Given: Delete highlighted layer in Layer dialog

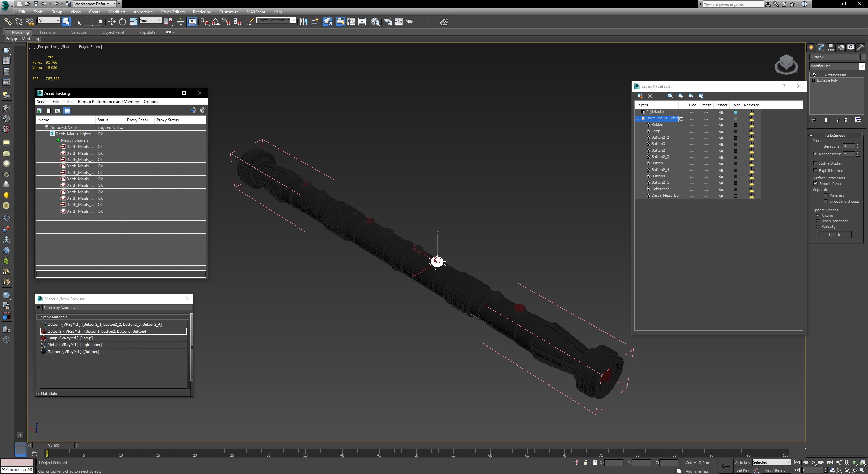Looking at the screenshot, I should coord(650,96).
